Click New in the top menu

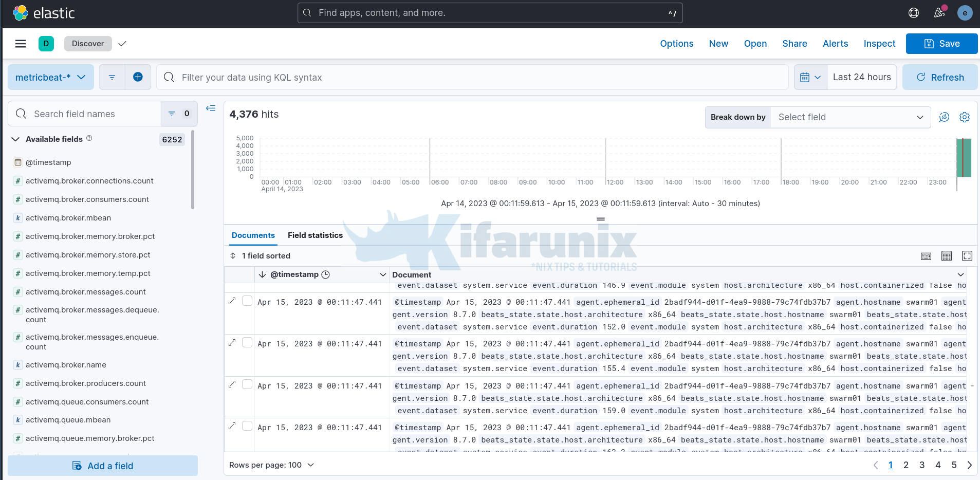(718, 44)
